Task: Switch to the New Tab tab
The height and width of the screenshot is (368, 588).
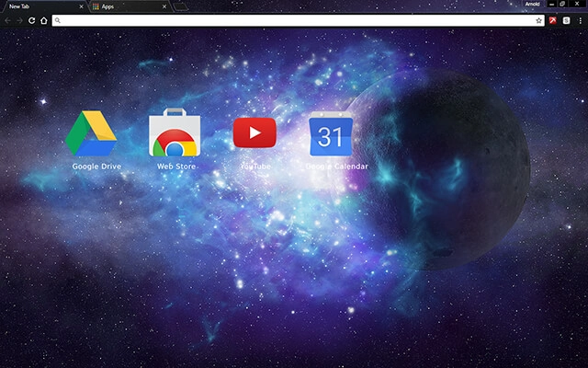Action: pyautogui.click(x=43, y=6)
